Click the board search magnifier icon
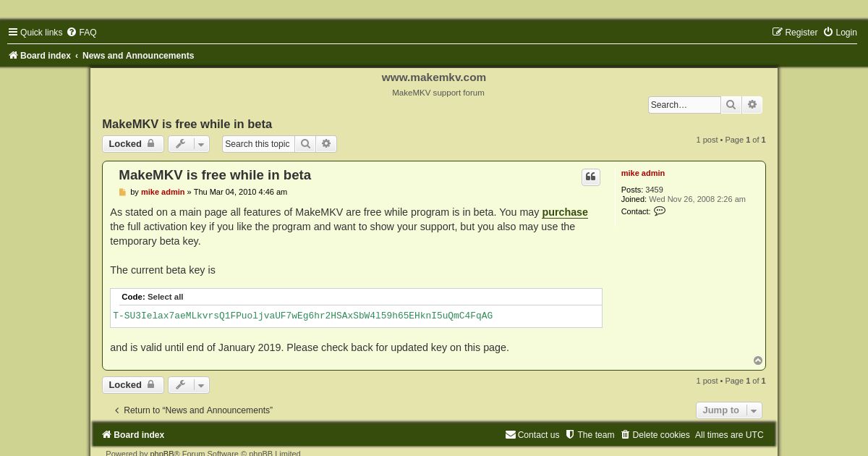 tap(731, 105)
